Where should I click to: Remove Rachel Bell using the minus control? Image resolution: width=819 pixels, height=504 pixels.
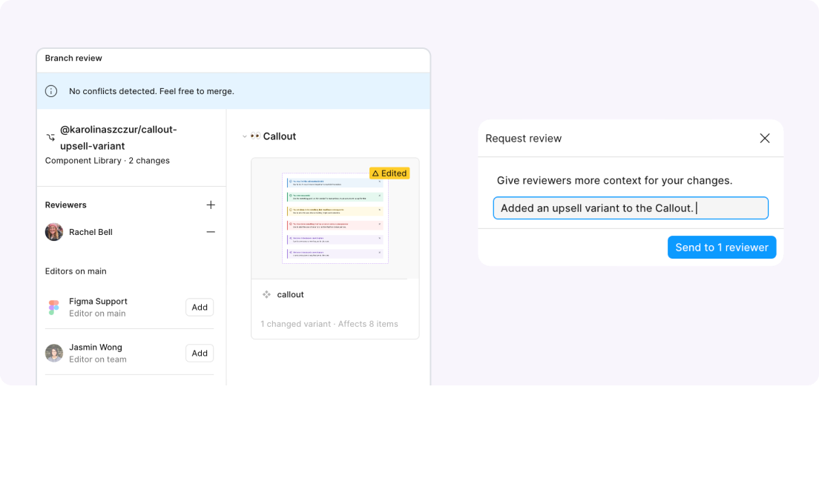point(211,232)
